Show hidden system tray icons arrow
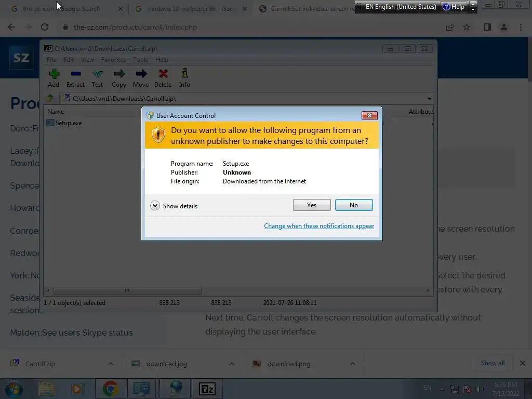This screenshot has width=532, height=399. tap(442, 389)
